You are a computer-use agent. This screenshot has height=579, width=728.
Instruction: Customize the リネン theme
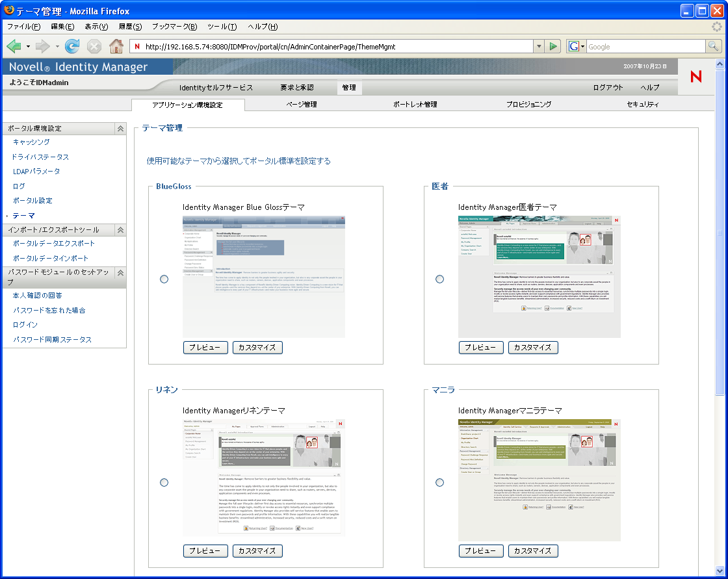257,550
